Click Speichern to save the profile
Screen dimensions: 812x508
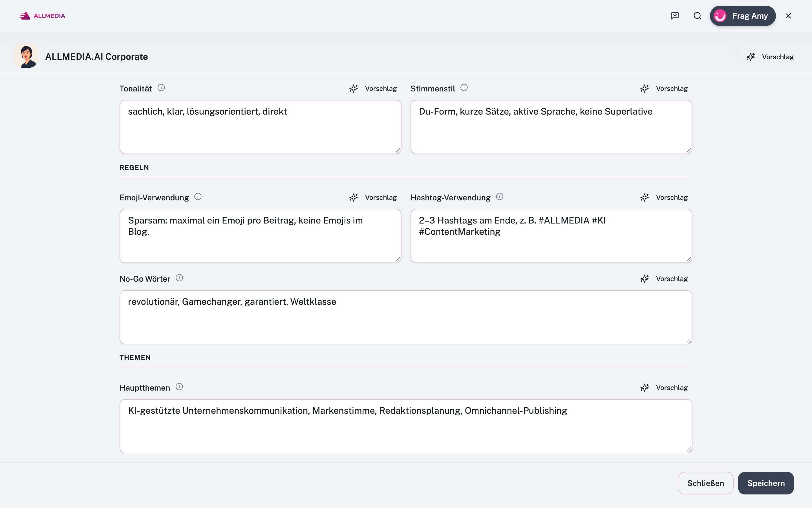766,483
